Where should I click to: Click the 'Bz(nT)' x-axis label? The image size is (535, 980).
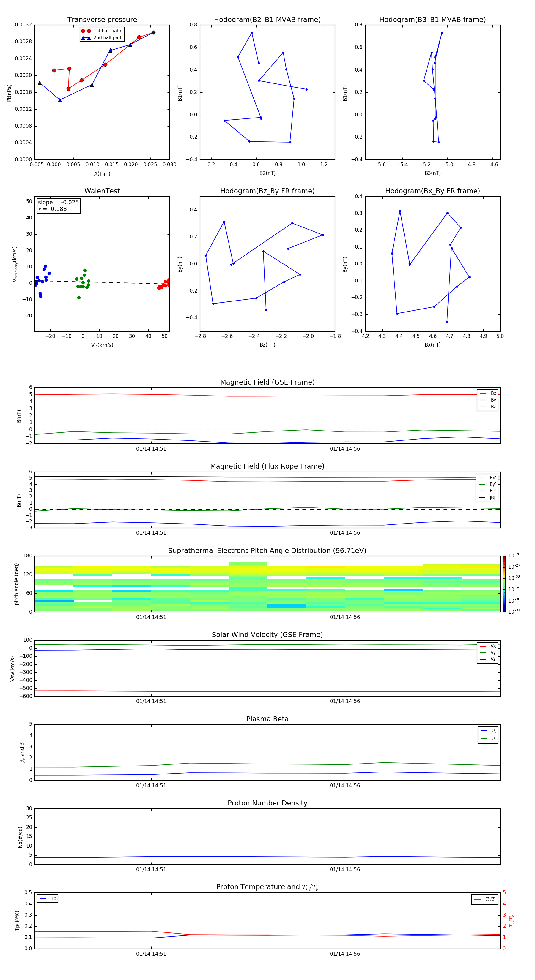coord(267,345)
